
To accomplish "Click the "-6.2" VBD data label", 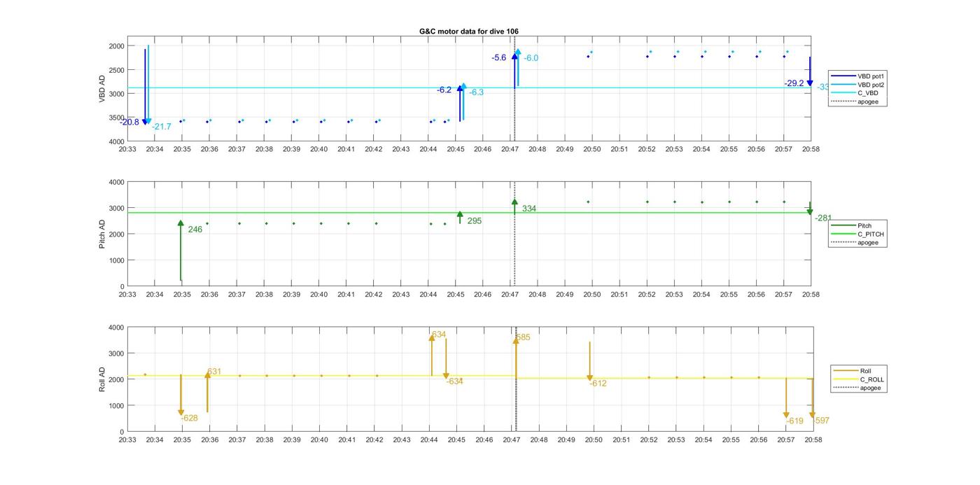I will [x=444, y=90].
